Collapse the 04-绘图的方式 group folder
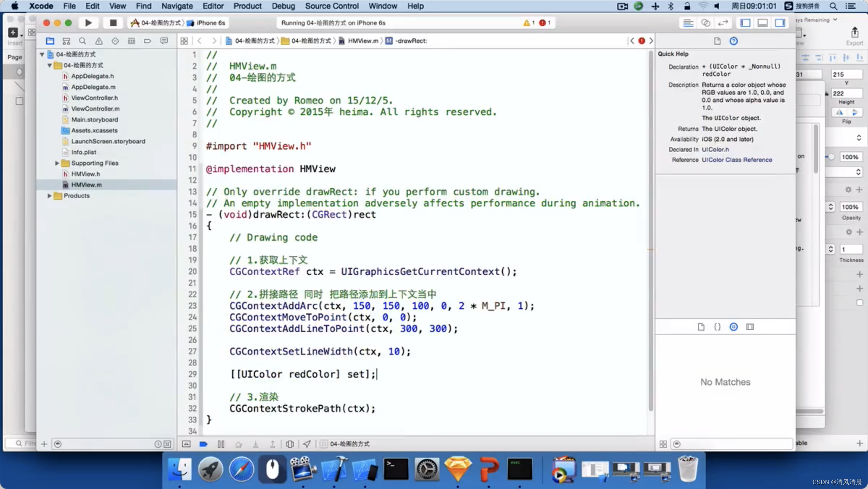 [50, 65]
